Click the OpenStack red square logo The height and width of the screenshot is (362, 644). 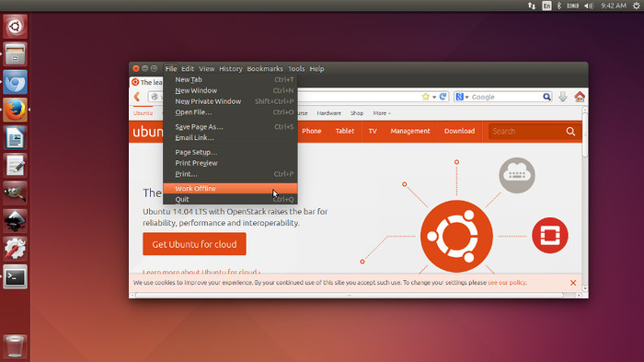(x=550, y=235)
